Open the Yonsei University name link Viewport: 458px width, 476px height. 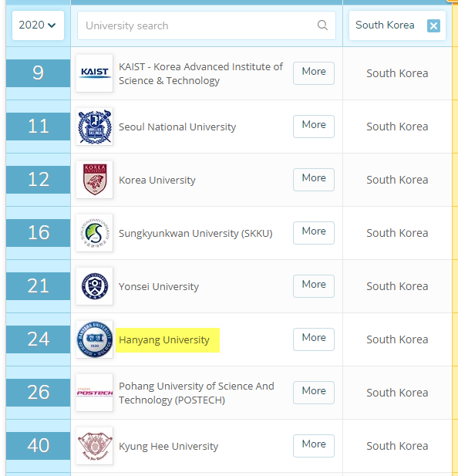(159, 286)
